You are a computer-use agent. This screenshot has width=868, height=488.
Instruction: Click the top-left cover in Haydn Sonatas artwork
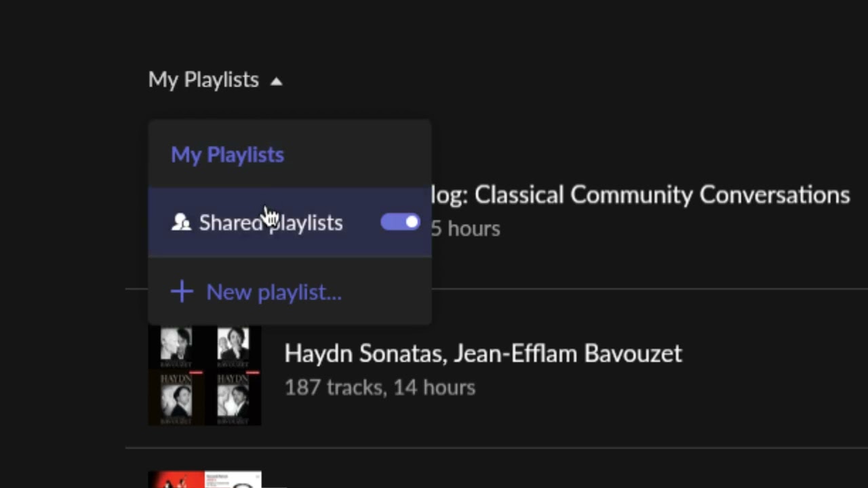pyautogui.click(x=176, y=345)
